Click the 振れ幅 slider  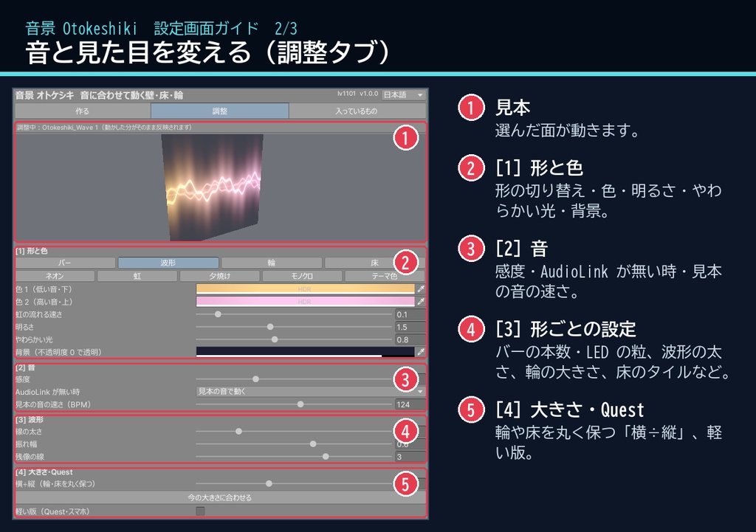point(294,443)
